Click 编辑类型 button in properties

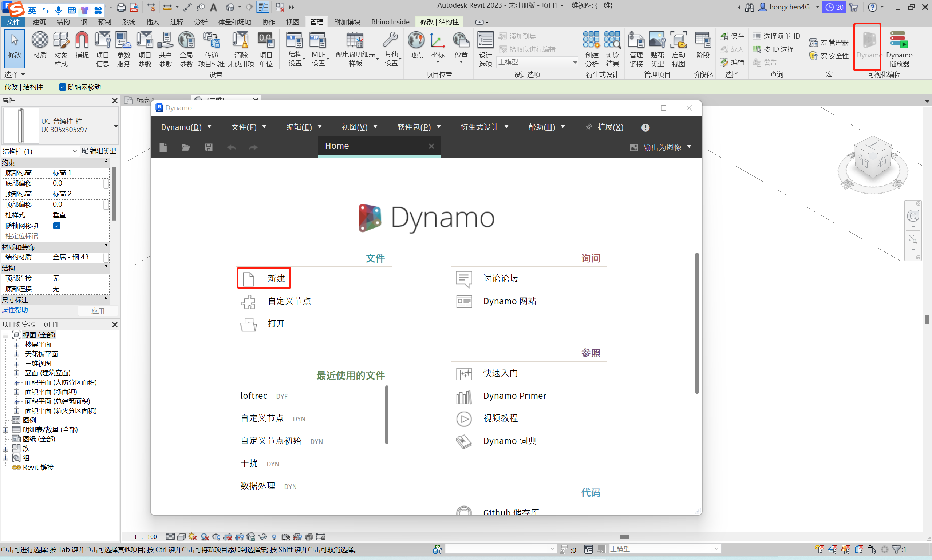99,151
